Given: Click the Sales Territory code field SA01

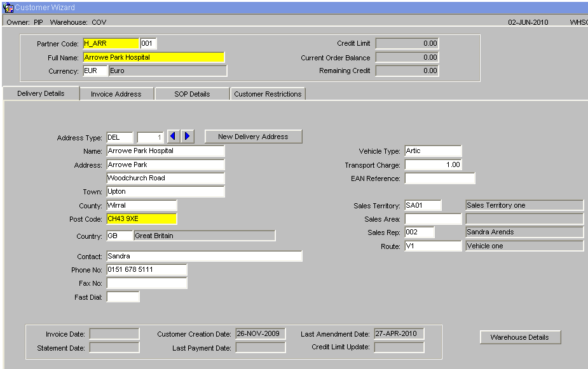Looking at the screenshot, I should (423, 205).
